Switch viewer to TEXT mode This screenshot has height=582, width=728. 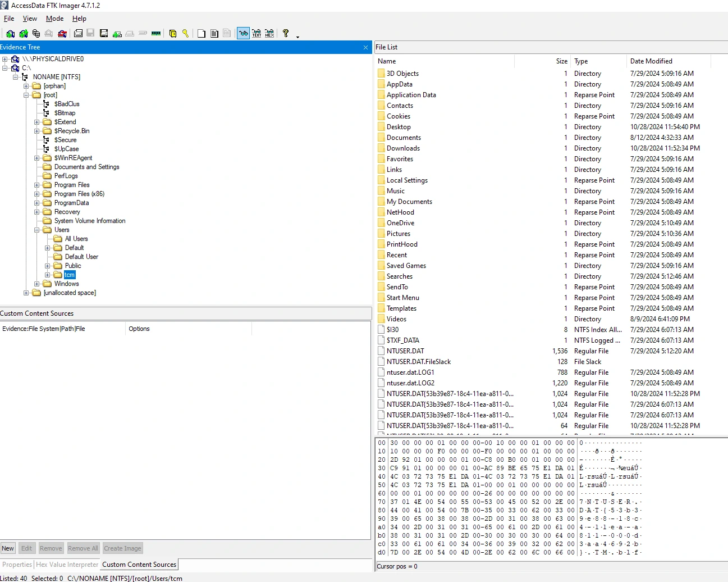pyautogui.click(x=257, y=34)
